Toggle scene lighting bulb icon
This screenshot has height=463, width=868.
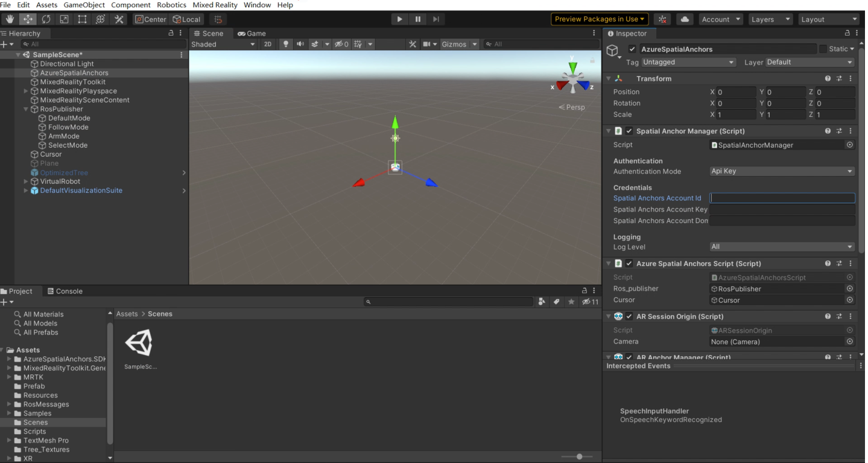point(286,44)
